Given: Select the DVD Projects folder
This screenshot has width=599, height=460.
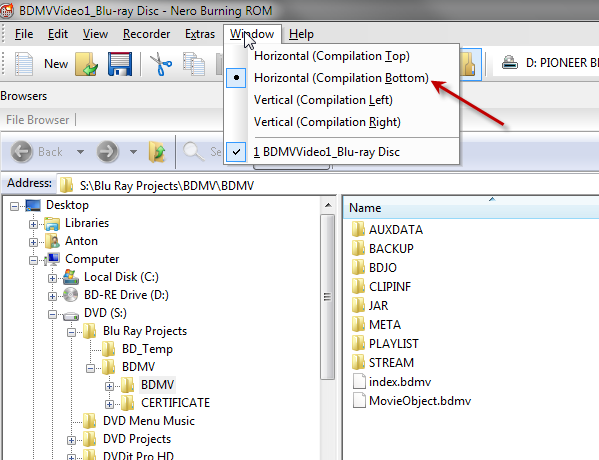Looking at the screenshot, I should click(x=137, y=439).
